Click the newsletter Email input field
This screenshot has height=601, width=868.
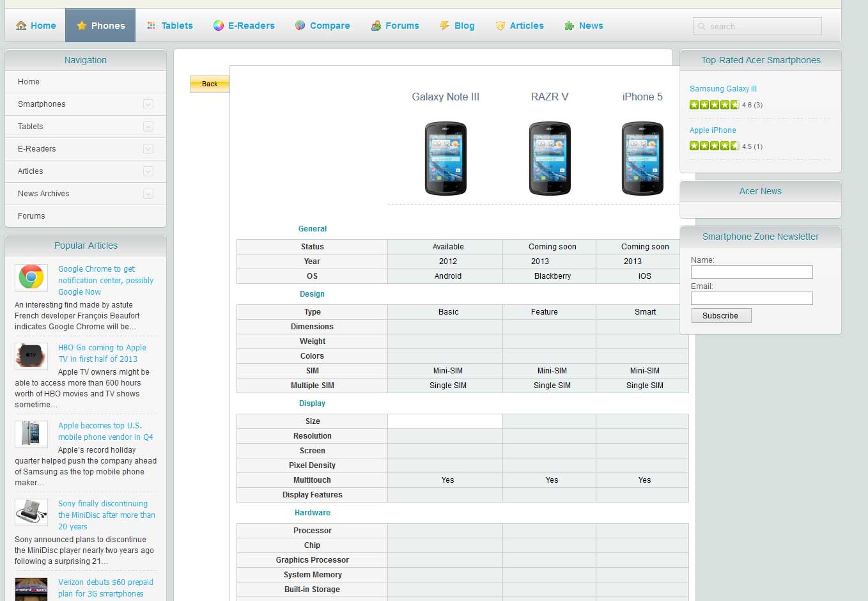(752, 299)
